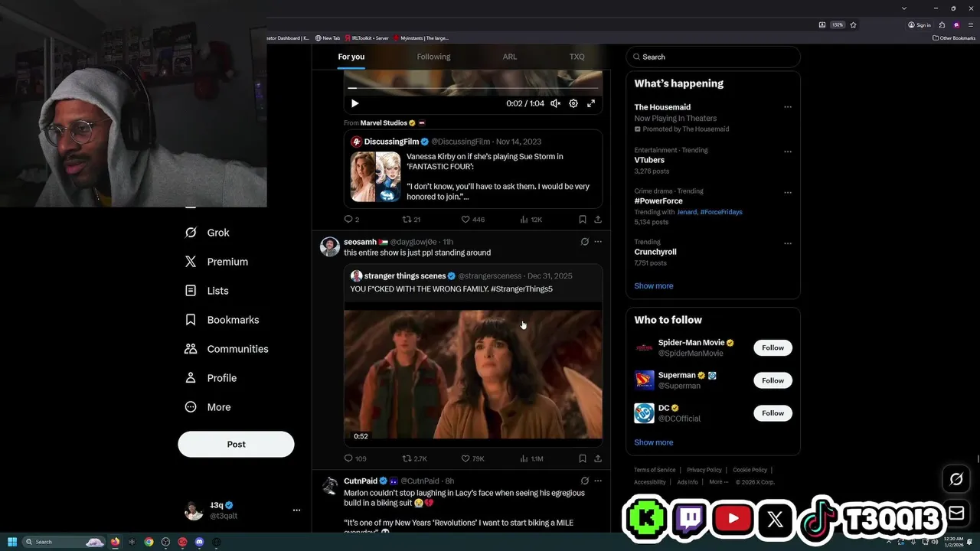This screenshot has width=980, height=551.
Task: Open video settings gear
Action: pyautogui.click(x=573, y=103)
